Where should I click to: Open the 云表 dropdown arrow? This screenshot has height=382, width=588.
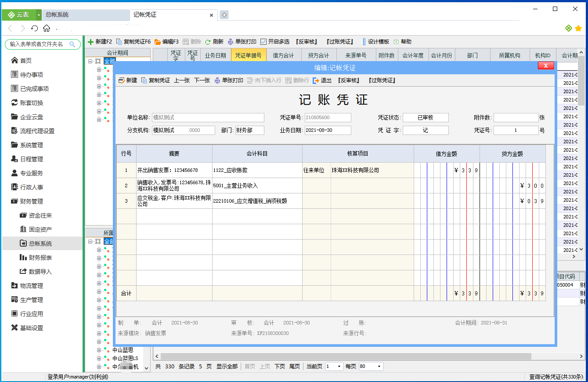click(x=39, y=15)
